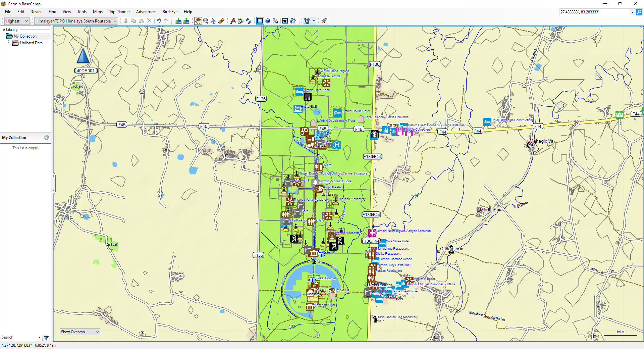Click the Lumbini Netra Bigyan medical cross icon
The width and height of the screenshot is (644, 349).
372,233
